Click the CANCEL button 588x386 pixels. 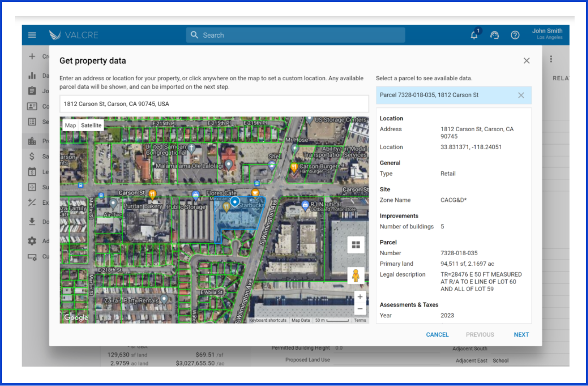tap(437, 335)
